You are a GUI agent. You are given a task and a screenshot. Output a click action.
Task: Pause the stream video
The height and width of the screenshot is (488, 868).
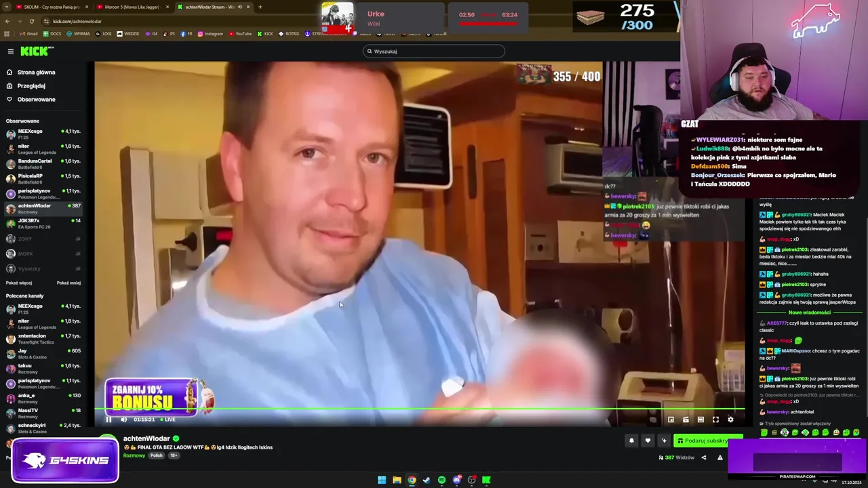point(108,420)
